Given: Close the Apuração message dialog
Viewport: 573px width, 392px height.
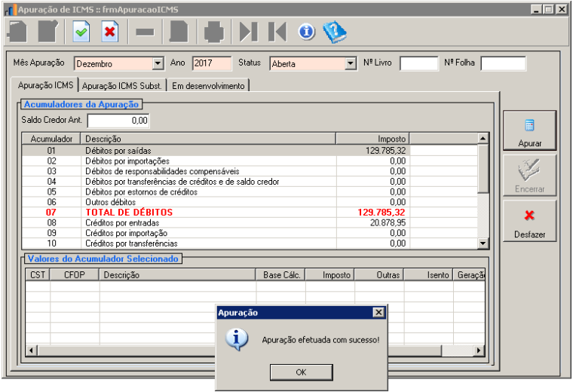Looking at the screenshot, I should pos(378,312).
